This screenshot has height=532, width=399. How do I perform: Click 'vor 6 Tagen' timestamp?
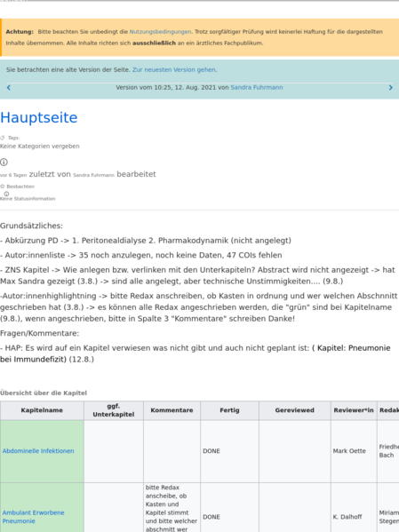point(13,175)
